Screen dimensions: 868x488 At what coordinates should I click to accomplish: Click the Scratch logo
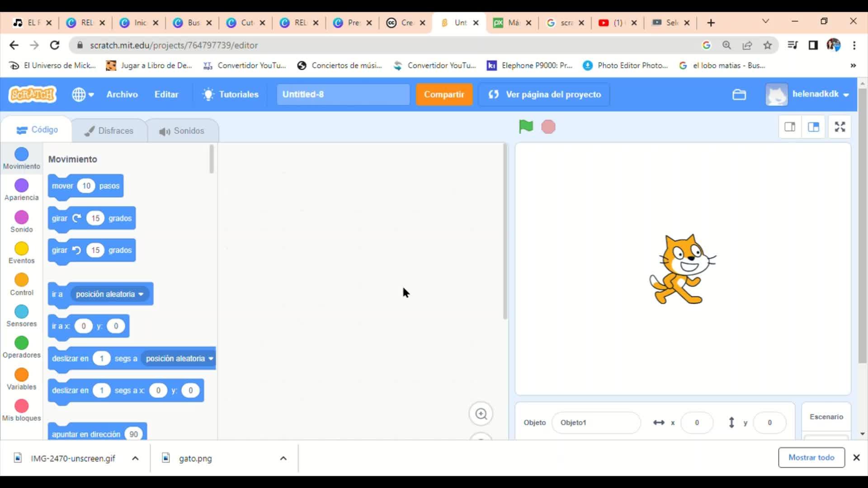point(33,94)
